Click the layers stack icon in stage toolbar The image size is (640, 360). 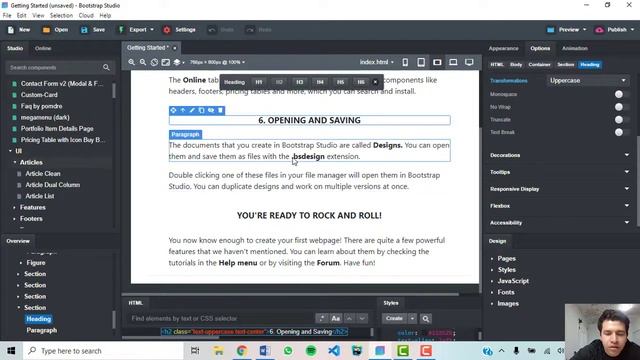pos(177,62)
